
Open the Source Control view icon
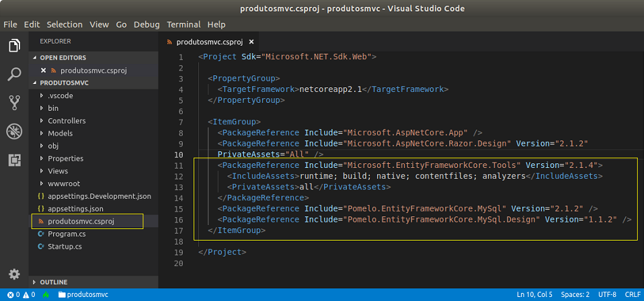click(x=14, y=103)
